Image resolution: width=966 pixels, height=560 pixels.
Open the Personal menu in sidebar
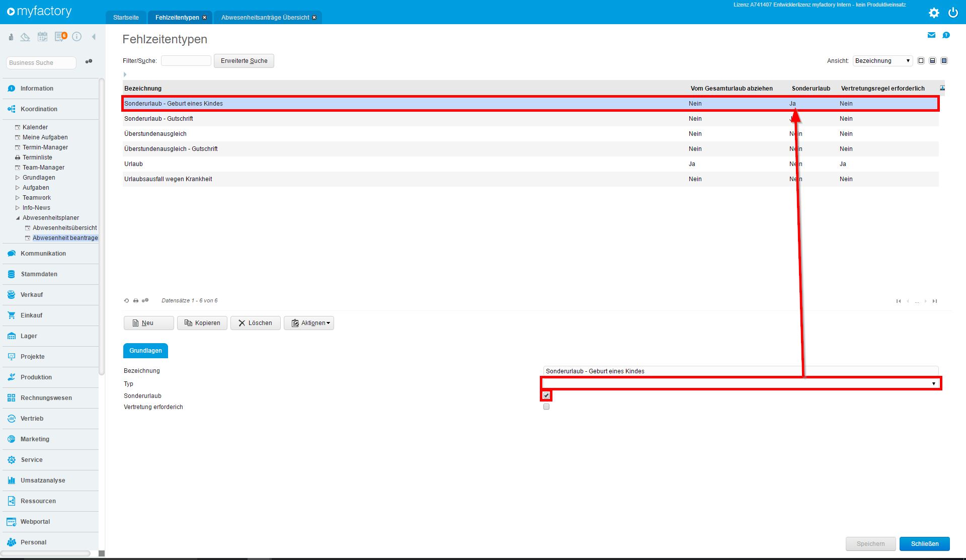point(33,542)
